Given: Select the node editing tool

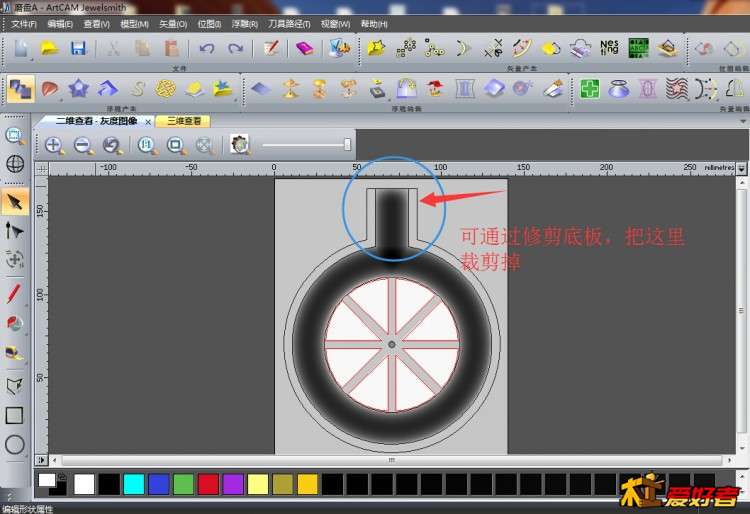Looking at the screenshot, I should pos(15,230).
